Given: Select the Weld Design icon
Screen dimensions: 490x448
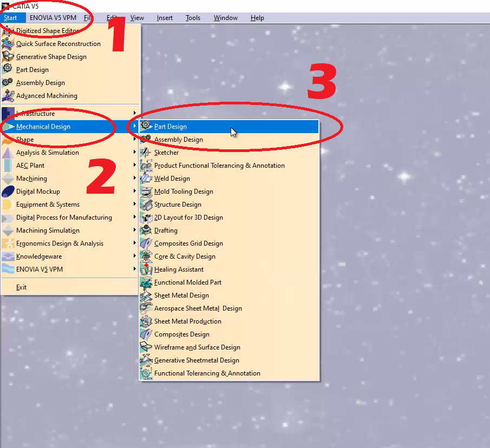Looking at the screenshot, I should click(x=146, y=179).
